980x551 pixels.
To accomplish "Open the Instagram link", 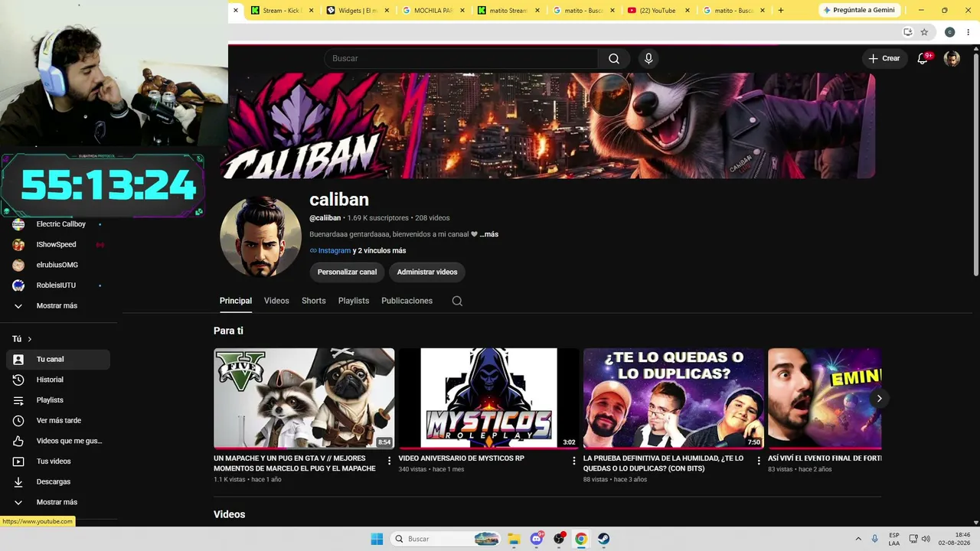I will point(335,251).
